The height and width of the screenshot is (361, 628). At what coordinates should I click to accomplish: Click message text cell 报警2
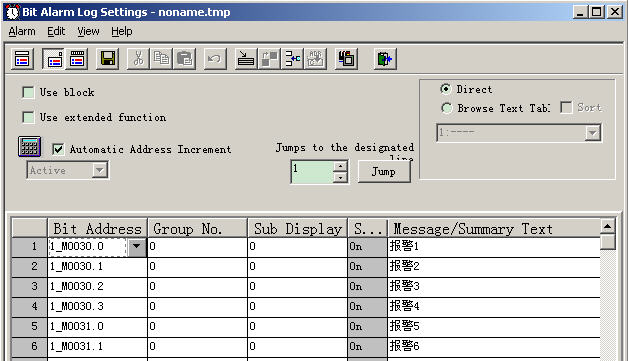(x=494, y=267)
